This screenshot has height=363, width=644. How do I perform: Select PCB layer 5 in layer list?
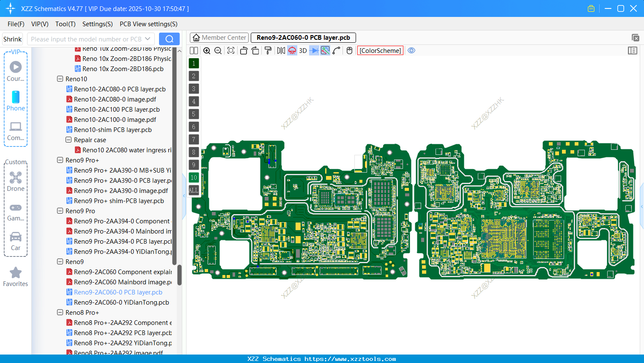[x=194, y=114]
